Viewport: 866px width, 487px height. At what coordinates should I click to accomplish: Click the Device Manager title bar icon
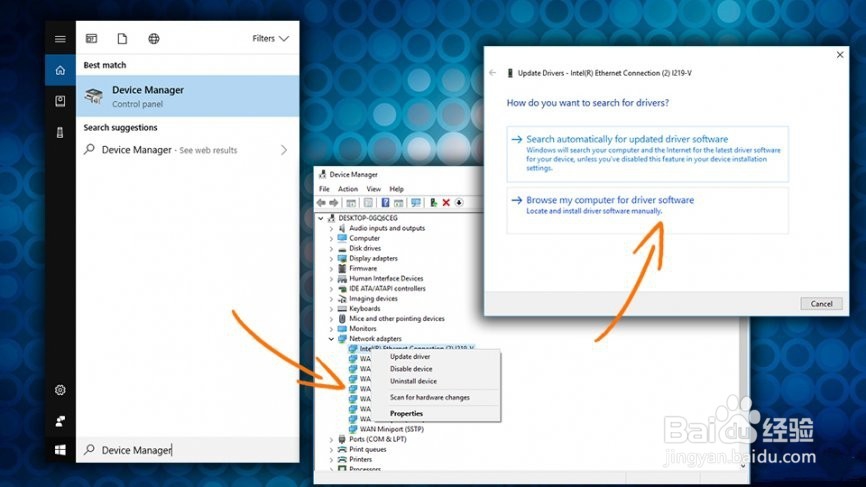(x=323, y=174)
